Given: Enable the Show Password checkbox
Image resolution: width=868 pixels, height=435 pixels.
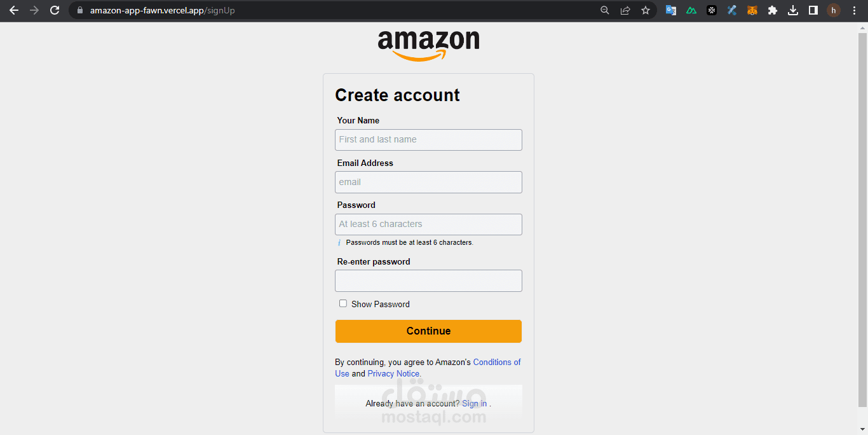Looking at the screenshot, I should point(343,303).
